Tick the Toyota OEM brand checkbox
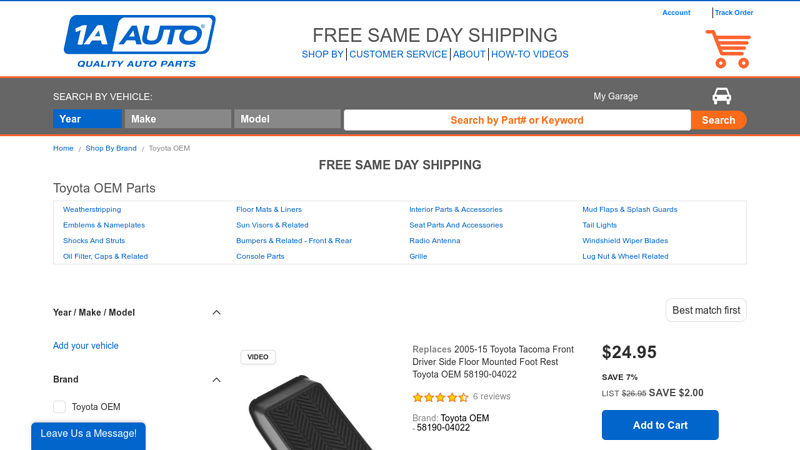The width and height of the screenshot is (800, 450). 59,407
